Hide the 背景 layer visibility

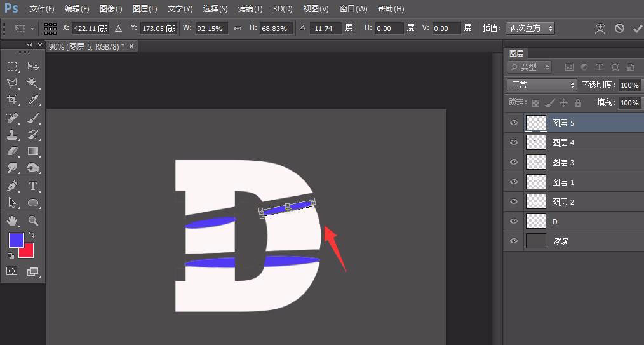point(514,241)
